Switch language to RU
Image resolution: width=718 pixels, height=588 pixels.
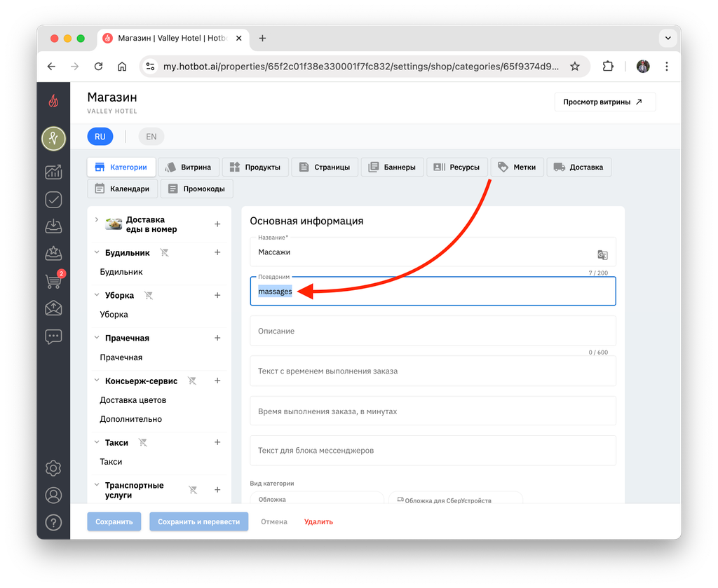click(100, 137)
